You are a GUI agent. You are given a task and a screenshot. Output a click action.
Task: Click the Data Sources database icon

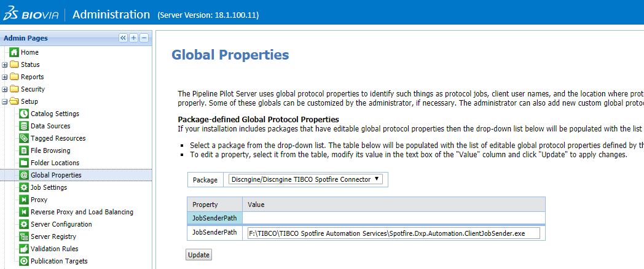(24, 126)
